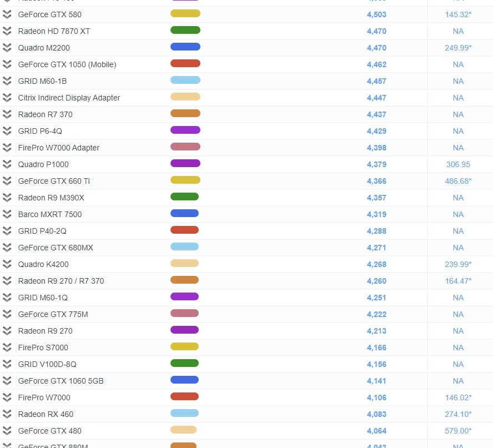Click price 239.99* for Quadro K4200
Image resolution: width=493 pixels, height=448 pixels.
click(x=458, y=264)
